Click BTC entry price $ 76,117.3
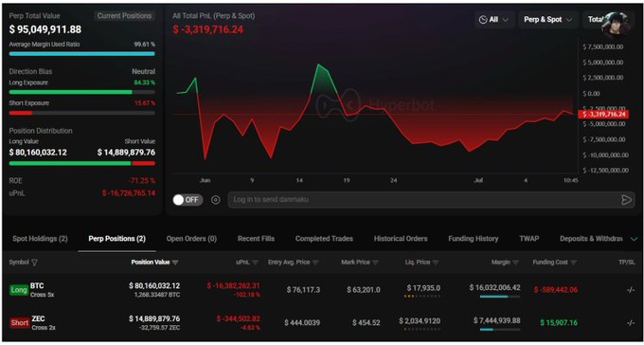This screenshot has height=345, width=644. point(303,290)
